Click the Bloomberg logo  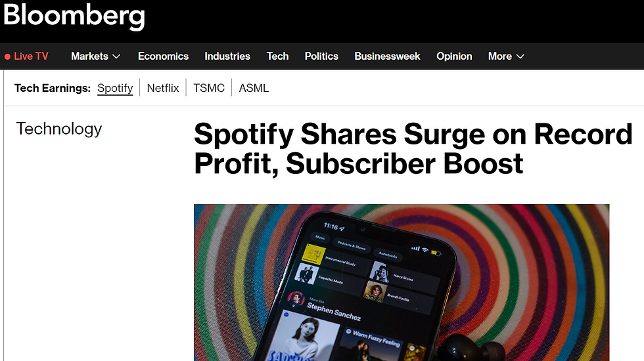click(x=74, y=16)
